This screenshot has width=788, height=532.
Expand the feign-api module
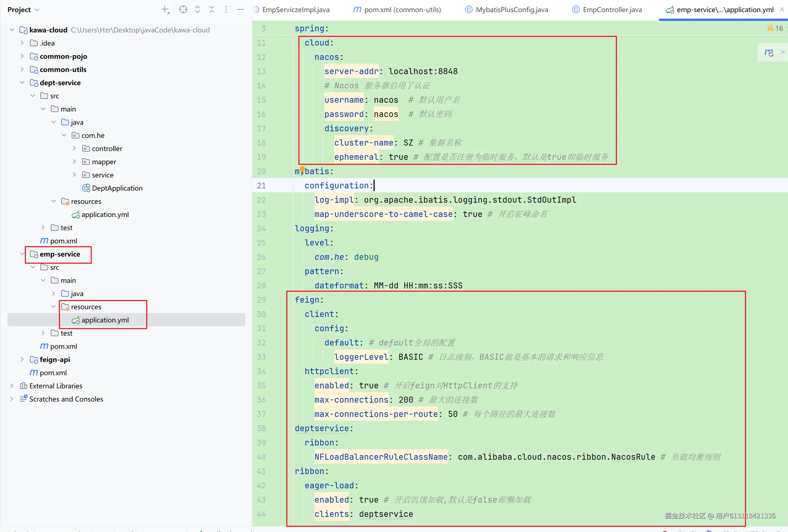(22, 360)
